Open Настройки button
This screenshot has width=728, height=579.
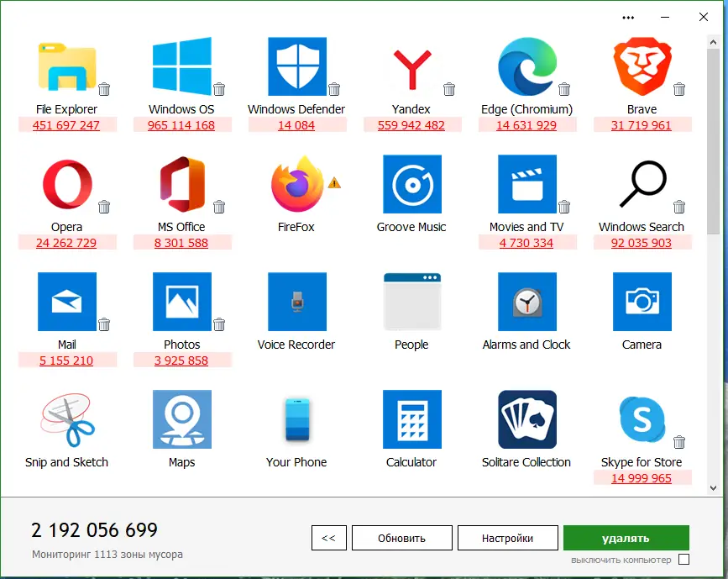pos(508,538)
